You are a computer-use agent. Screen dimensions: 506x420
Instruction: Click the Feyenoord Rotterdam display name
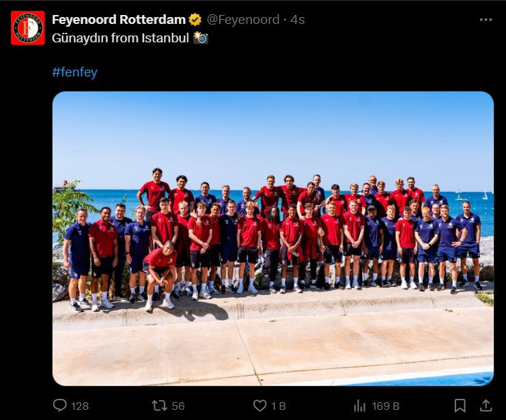click(119, 20)
